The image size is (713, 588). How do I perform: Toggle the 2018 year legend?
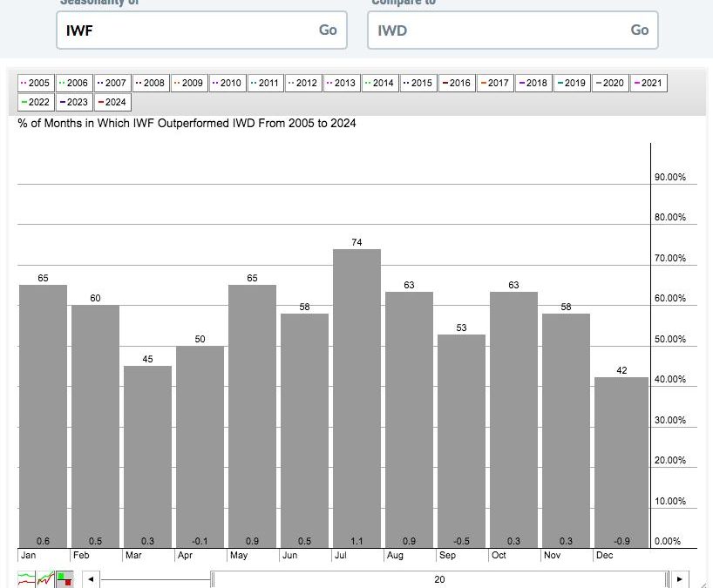(x=533, y=83)
